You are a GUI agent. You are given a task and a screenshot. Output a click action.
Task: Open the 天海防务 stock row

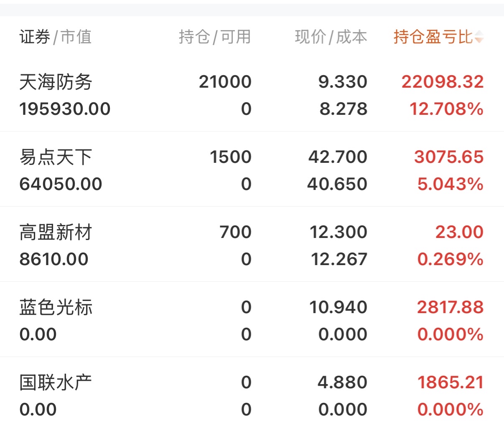coord(56,82)
